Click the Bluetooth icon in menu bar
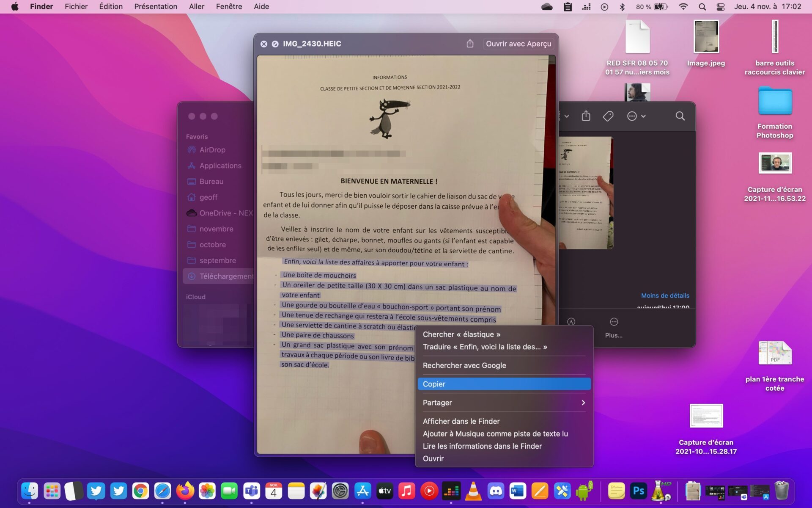This screenshot has width=812, height=508. (x=622, y=6)
